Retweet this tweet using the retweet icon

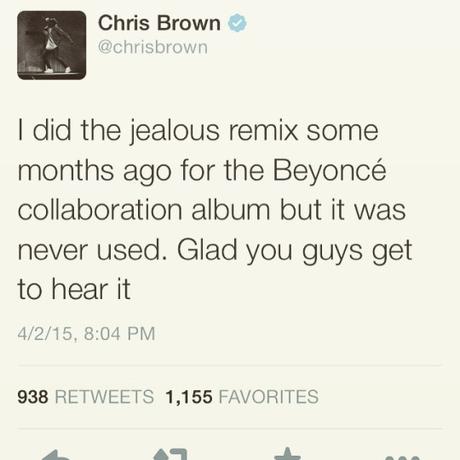coord(172,454)
